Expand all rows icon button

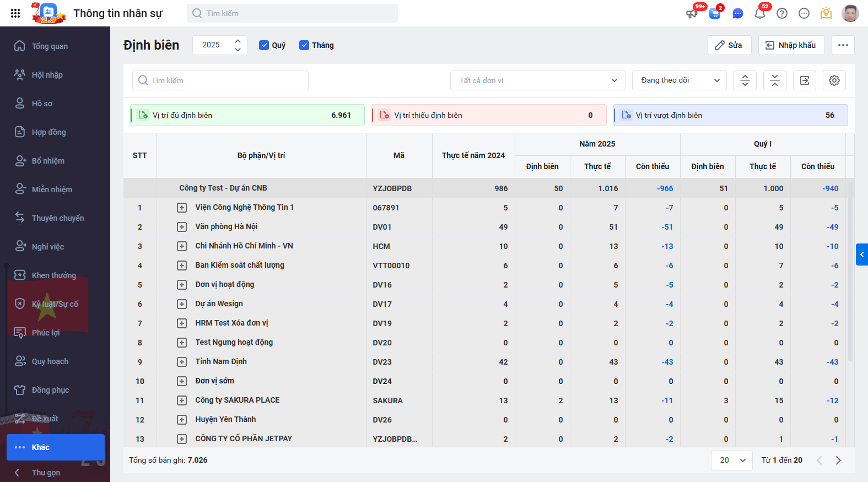pos(745,80)
